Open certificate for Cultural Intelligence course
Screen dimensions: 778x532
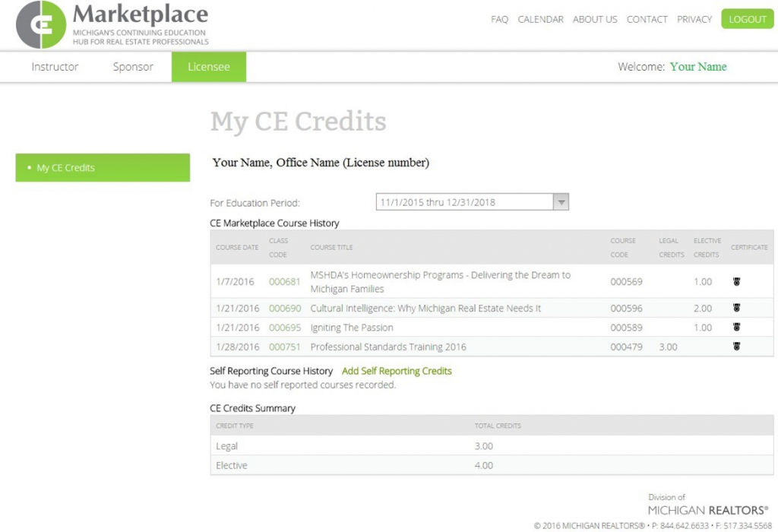click(736, 308)
